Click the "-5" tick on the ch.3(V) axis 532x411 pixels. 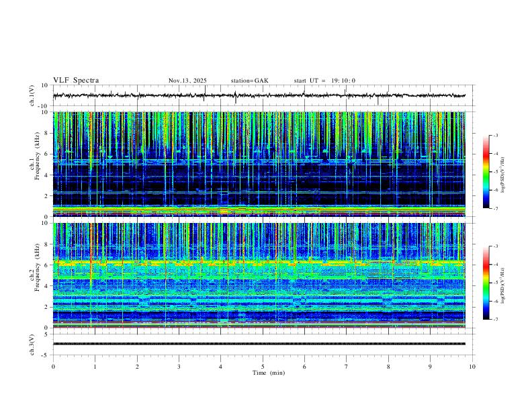pos(46,355)
